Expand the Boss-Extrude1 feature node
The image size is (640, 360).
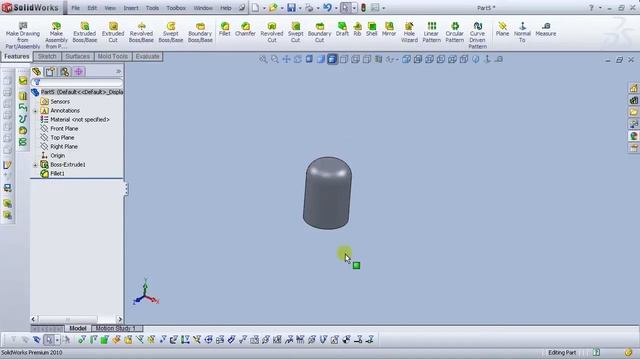[35, 165]
